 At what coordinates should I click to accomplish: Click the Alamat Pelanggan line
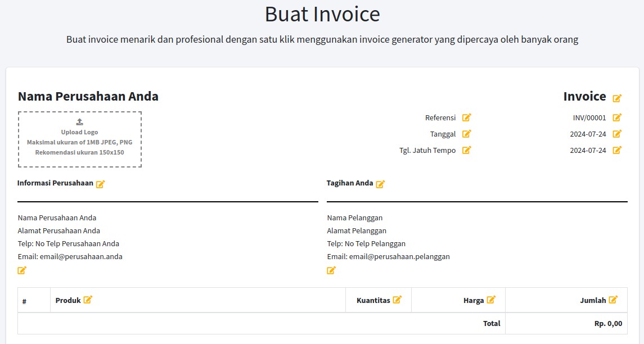click(x=357, y=230)
